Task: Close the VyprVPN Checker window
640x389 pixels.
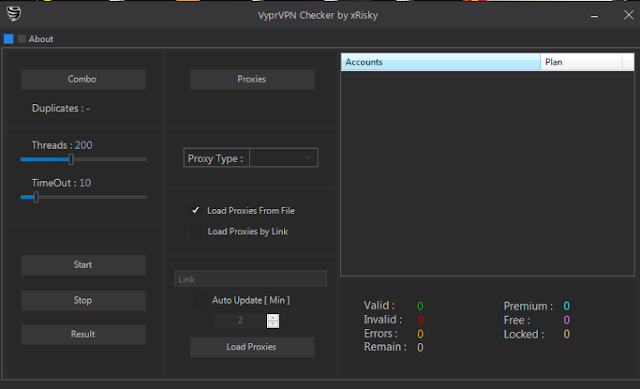Action: tap(629, 15)
